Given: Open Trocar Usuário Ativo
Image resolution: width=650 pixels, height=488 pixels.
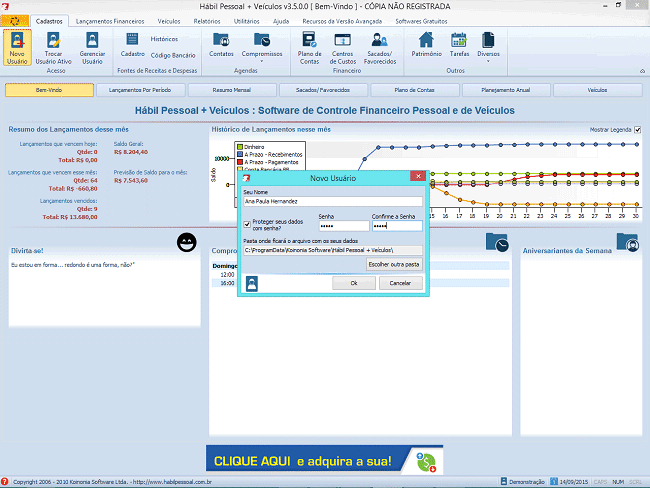Looking at the screenshot, I should coord(53,48).
